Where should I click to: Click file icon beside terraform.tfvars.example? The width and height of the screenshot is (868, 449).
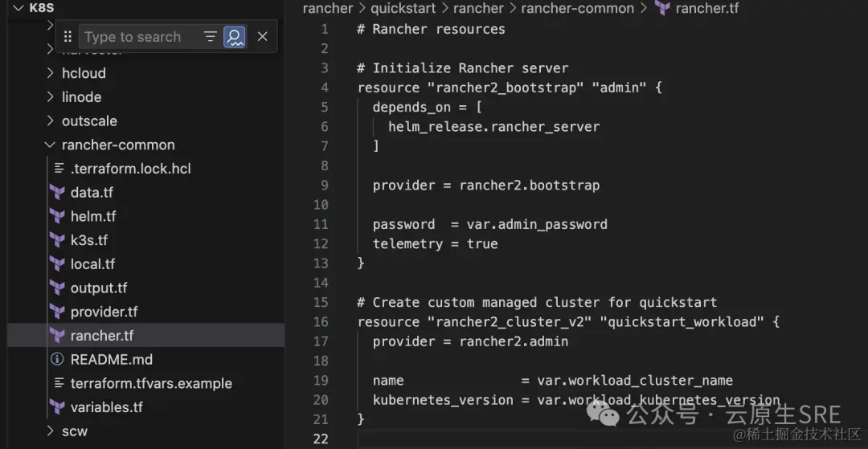click(x=59, y=383)
